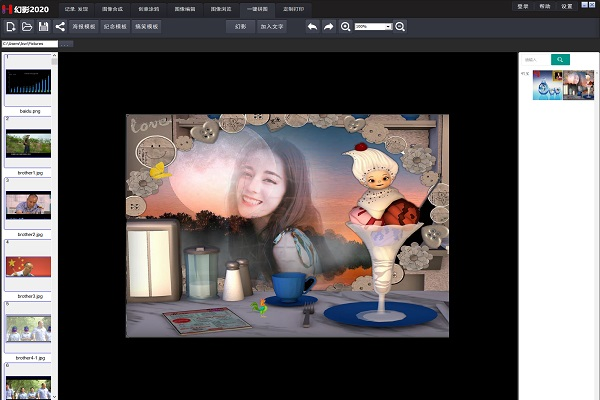Image resolution: width=600 pixels, height=400 pixels.
Task: Open the 100% zoom level dropdown
Action: (373, 27)
